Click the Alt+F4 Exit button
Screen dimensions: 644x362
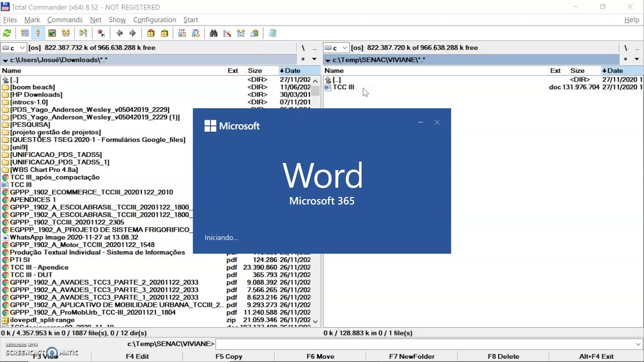(596, 356)
